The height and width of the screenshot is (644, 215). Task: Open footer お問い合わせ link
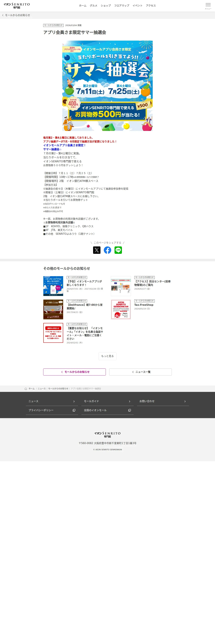(x=163, y=401)
